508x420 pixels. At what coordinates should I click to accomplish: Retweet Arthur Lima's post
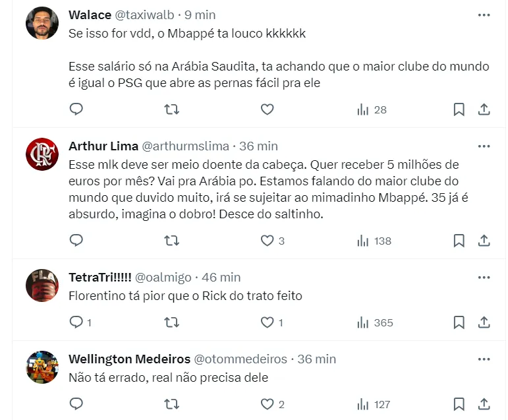pos(171,241)
